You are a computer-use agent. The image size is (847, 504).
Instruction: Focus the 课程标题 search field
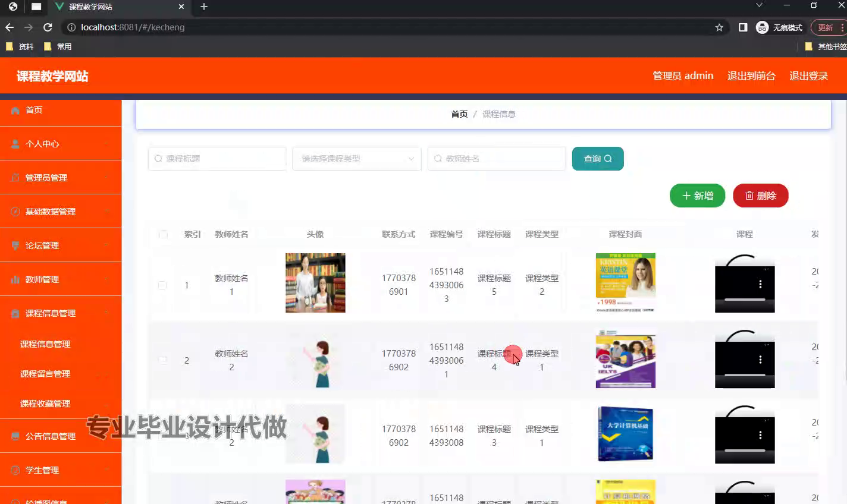point(217,159)
